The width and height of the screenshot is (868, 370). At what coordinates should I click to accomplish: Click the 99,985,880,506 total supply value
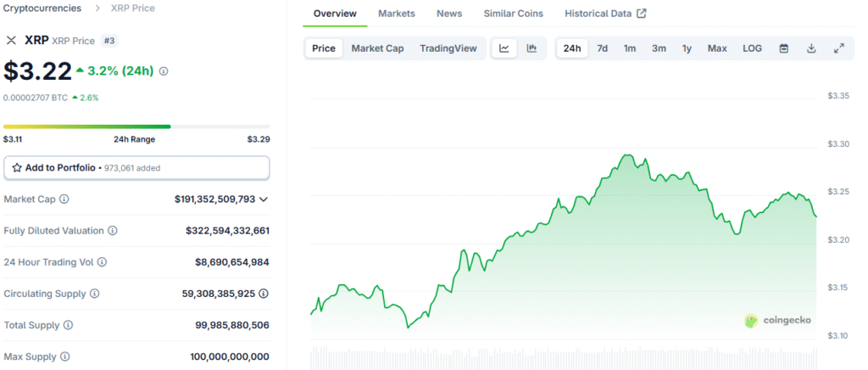click(232, 325)
